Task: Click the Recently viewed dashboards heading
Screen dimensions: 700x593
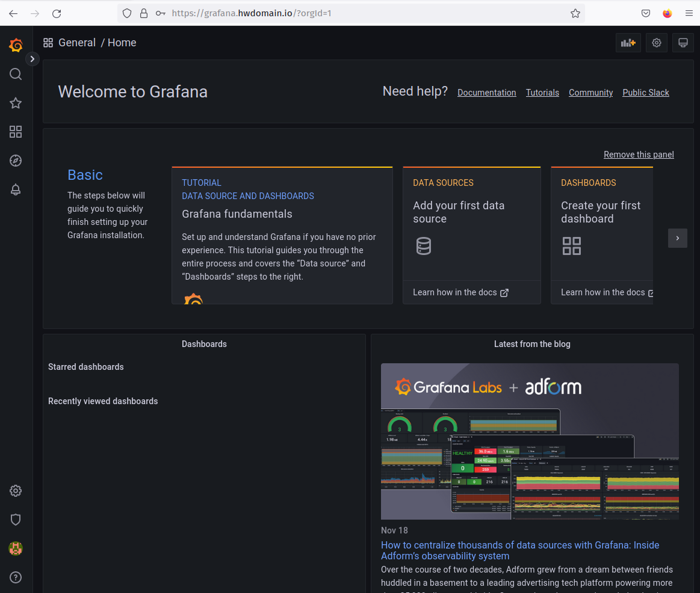Action: [x=103, y=401]
